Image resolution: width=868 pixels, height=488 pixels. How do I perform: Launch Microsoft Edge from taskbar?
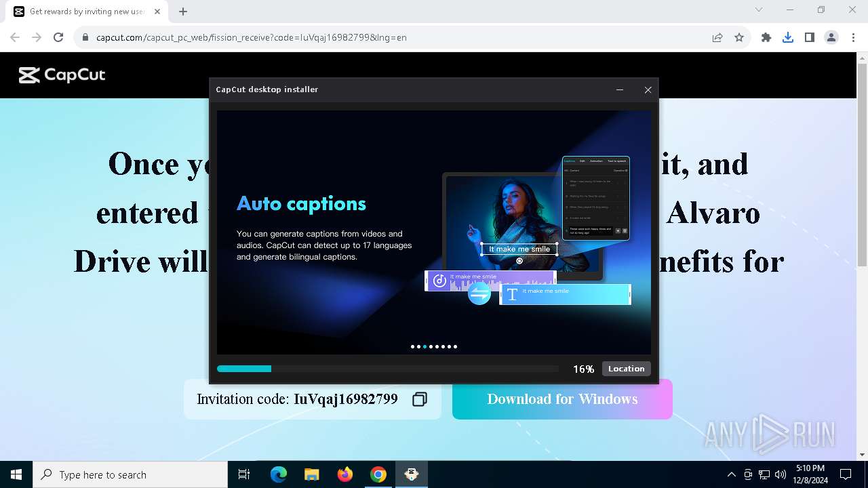click(279, 474)
